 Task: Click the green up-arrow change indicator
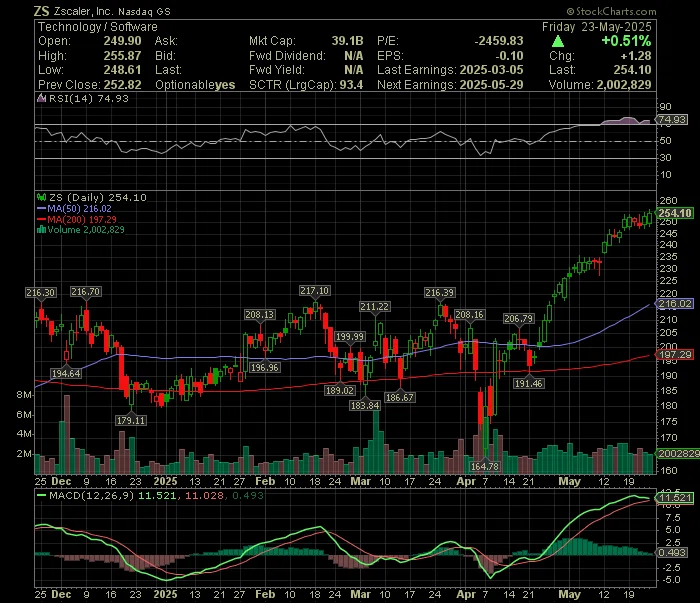pos(558,42)
